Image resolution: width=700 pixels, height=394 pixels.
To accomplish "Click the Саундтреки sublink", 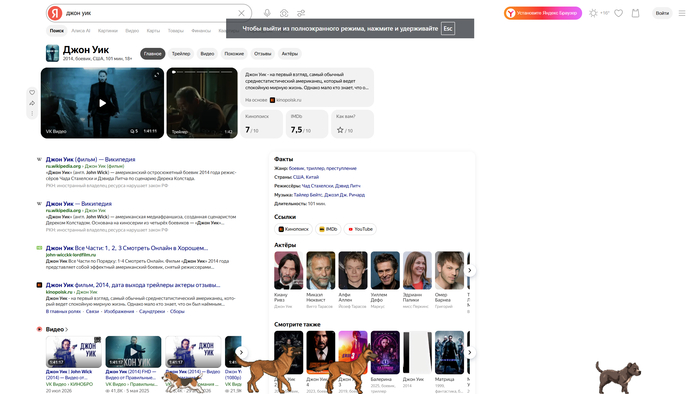I will [x=152, y=311].
